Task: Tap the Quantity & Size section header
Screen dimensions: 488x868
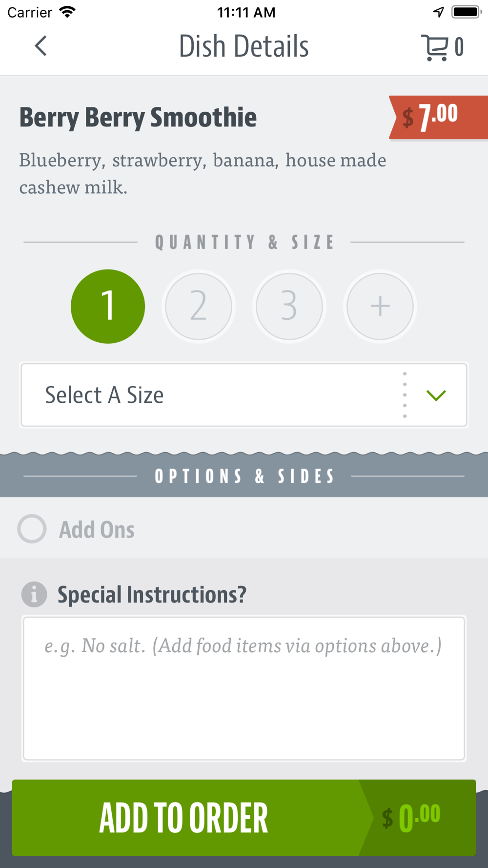Action: tap(244, 242)
